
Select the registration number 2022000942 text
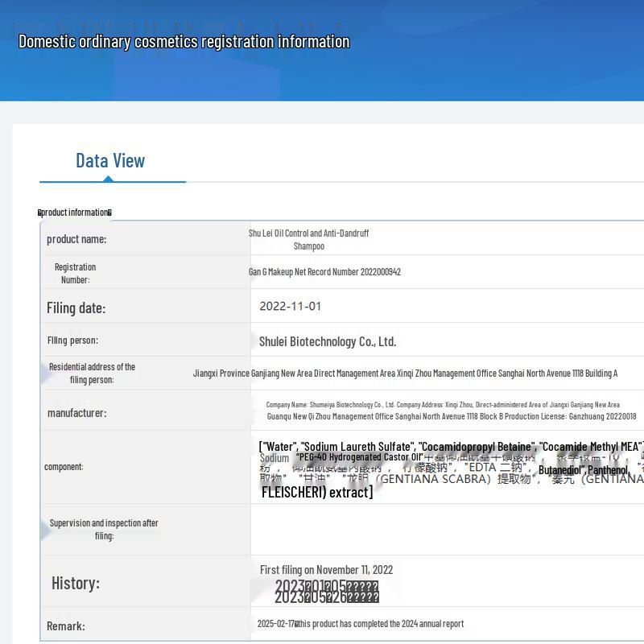pyautogui.click(x=324, y=272)
